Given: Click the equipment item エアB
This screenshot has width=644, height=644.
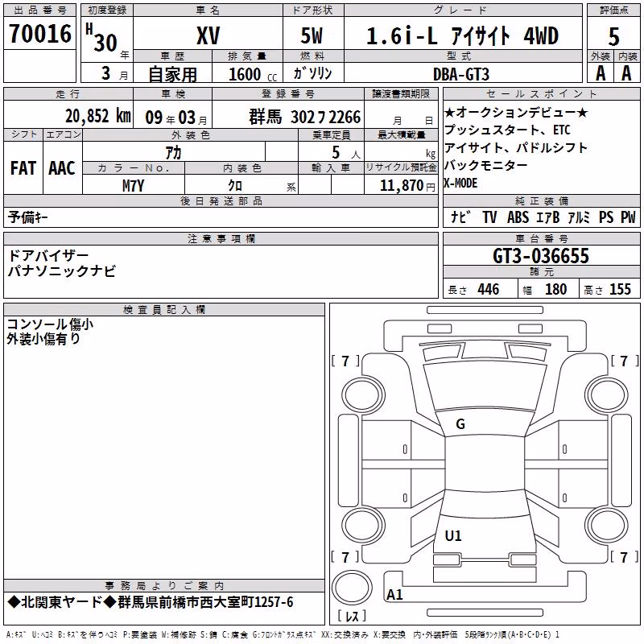Looking at the screenshot, I should coord(548,217).
